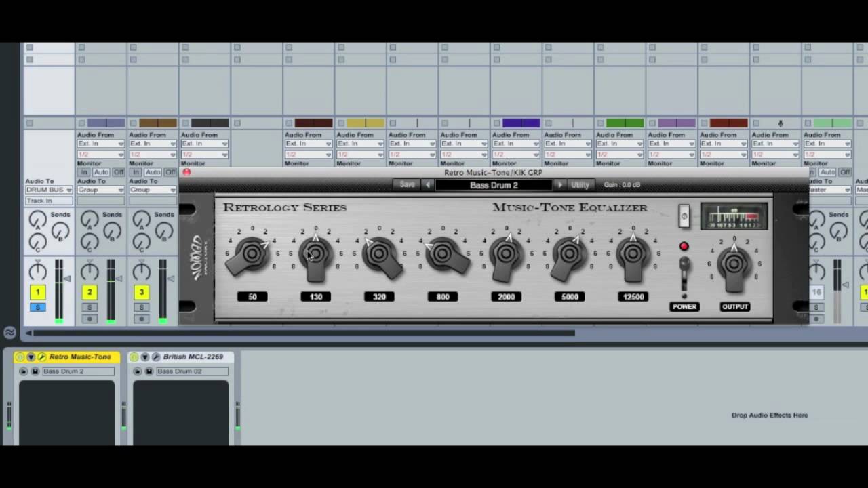Toggle British MCL-2269 device activator
The height and width of the screenshot is (488, 868).
pyautogui.click(x=134, y=357)
